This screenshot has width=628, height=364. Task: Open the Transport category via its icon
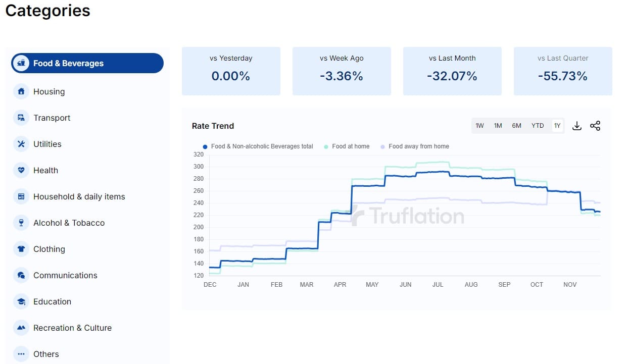tap(21, 118)
